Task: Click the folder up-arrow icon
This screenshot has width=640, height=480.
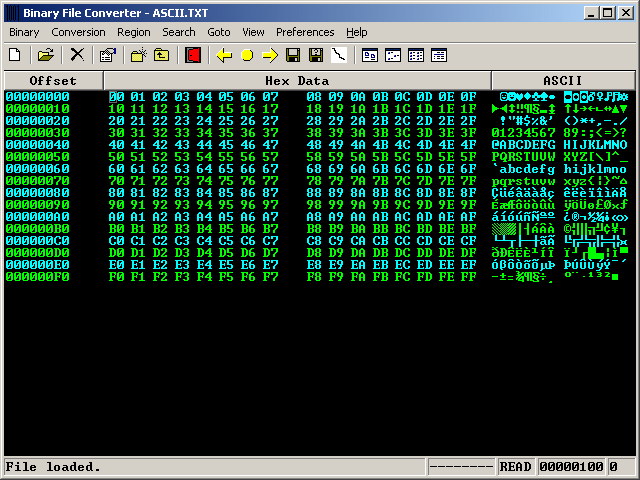Action: pos(162,55)
